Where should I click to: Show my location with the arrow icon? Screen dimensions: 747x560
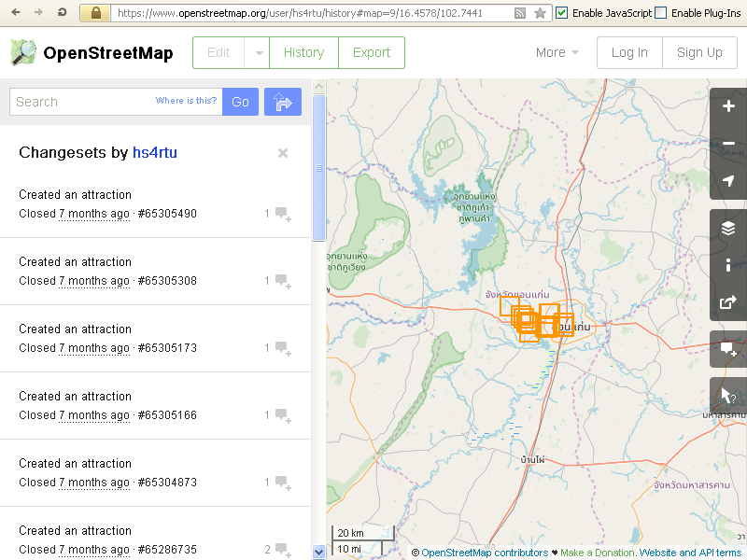728,180
